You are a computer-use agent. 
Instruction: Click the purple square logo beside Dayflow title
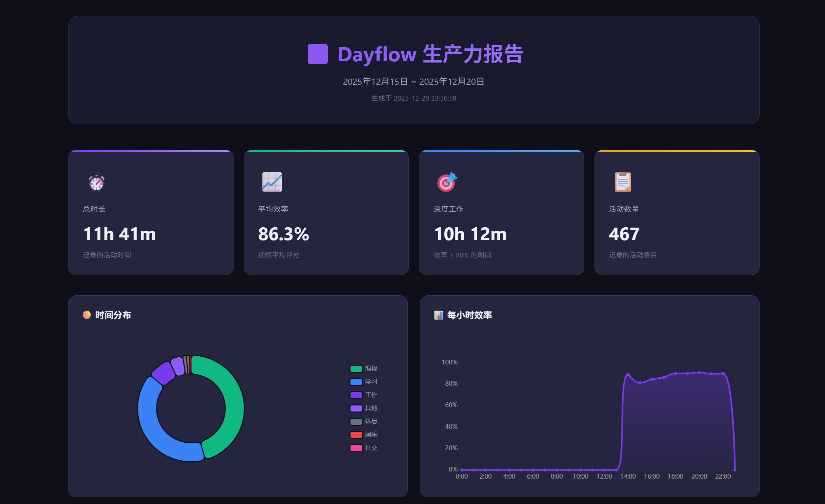click(x=318, y=54)
